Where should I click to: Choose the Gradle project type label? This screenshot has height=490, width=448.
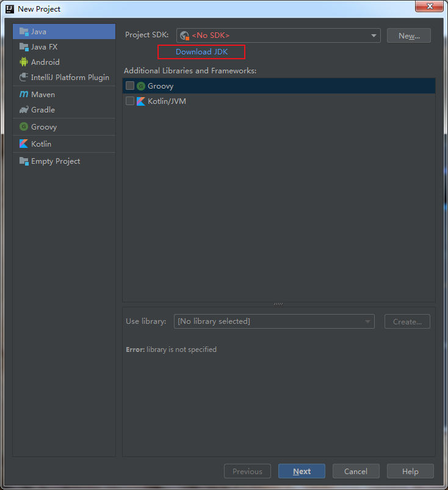(43, 110)
